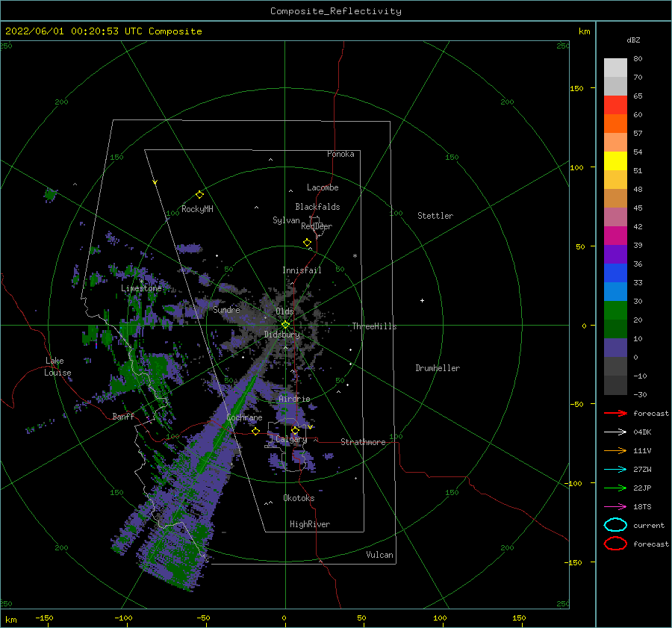Click the blue swatch between 33 and 36
The width and height of the screenshot is (672, 628).
pyautogui.click(x=615, y=273)
